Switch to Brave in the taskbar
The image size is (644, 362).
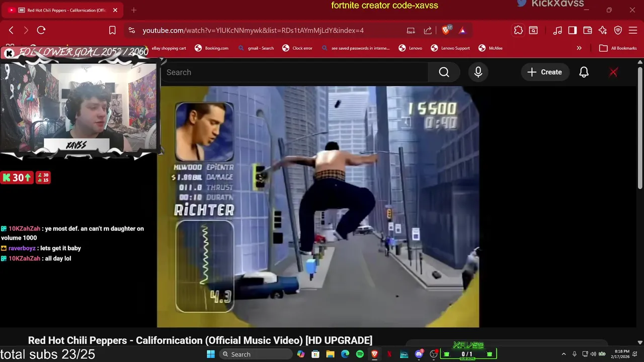pos(374,354)
